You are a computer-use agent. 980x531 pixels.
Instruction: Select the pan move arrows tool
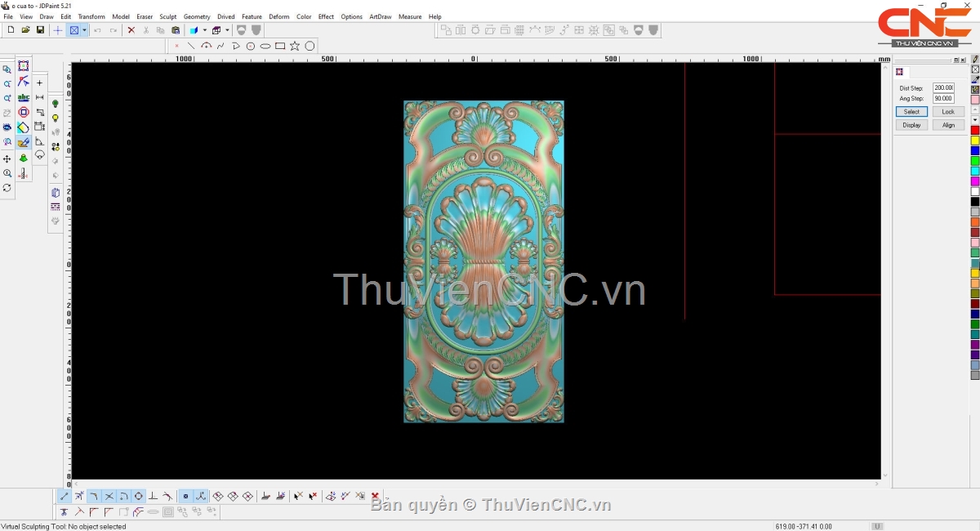pos(7,158)
